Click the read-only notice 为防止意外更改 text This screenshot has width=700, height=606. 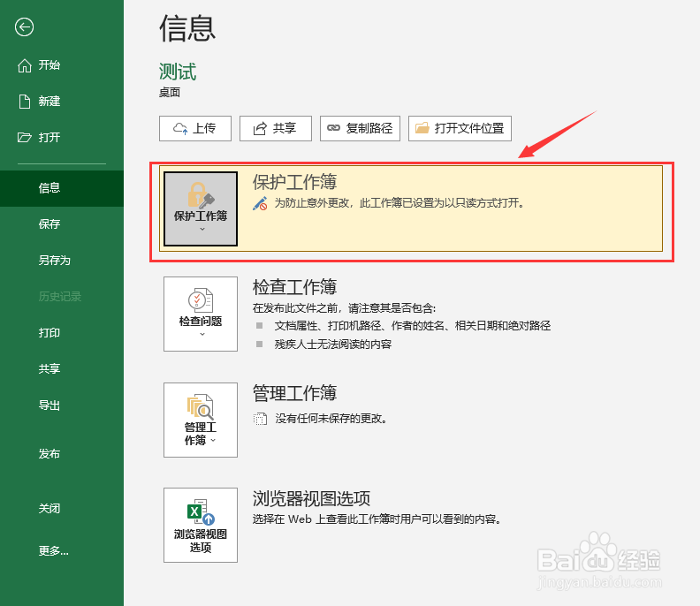(399, 203)
